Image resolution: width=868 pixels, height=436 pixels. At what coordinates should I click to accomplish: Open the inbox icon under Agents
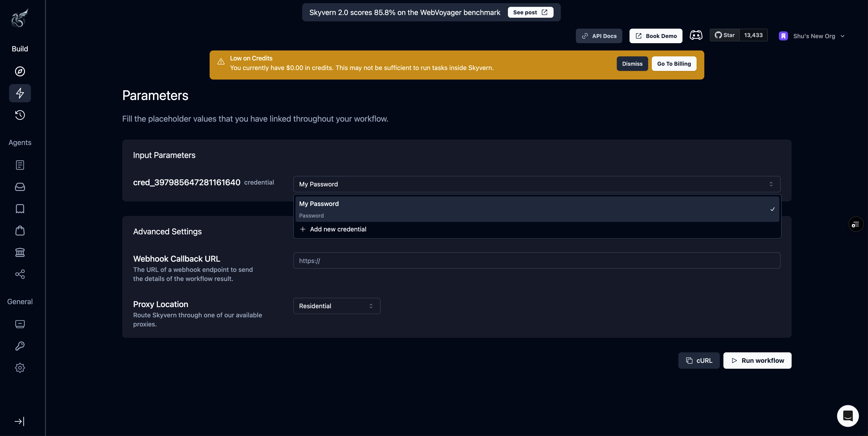pos(20,187)
